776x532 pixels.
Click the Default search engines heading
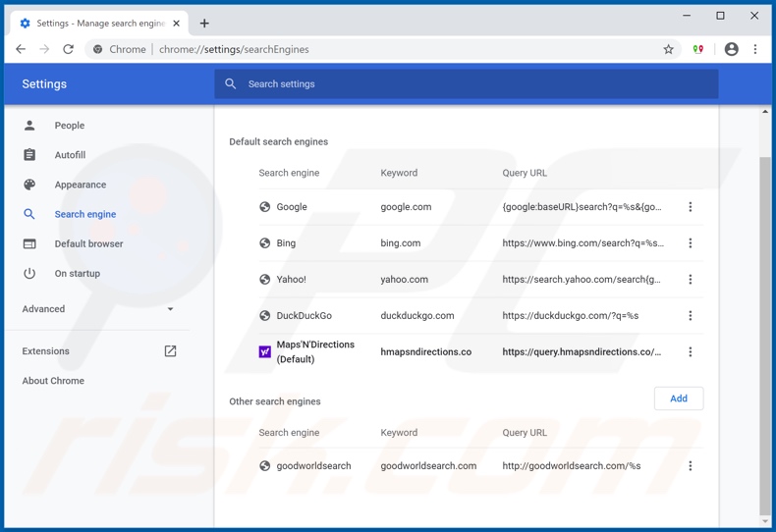278,142
